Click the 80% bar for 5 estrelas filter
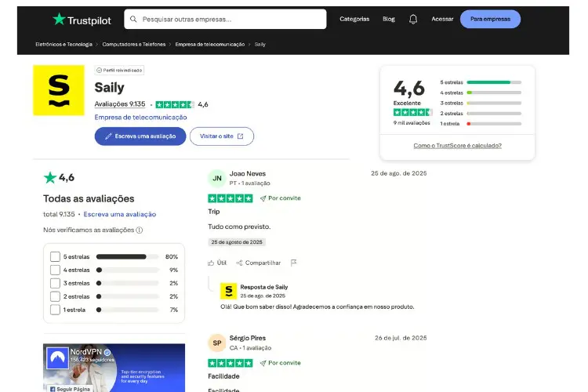This screenshot has height=392, width=588. coord(128,256)
